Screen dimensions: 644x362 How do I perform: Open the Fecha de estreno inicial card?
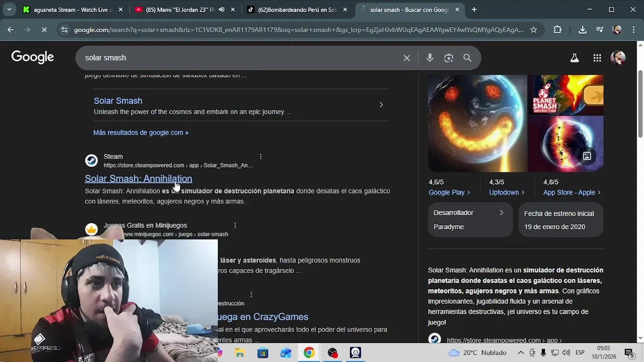[x=561, y=220]
